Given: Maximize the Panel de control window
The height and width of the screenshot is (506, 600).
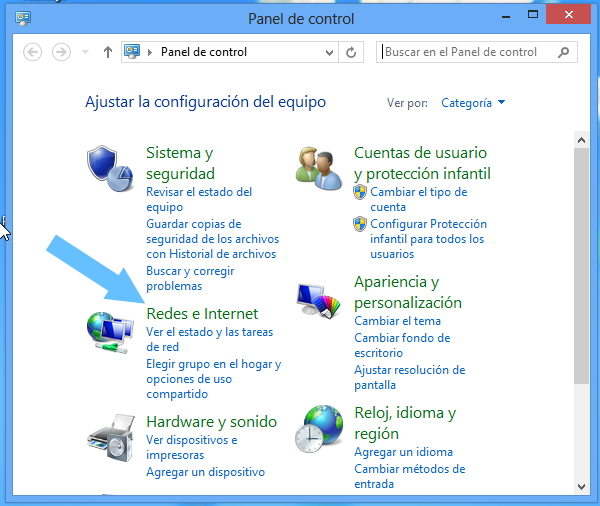Looking at the screenshot, I should (533, 15).
